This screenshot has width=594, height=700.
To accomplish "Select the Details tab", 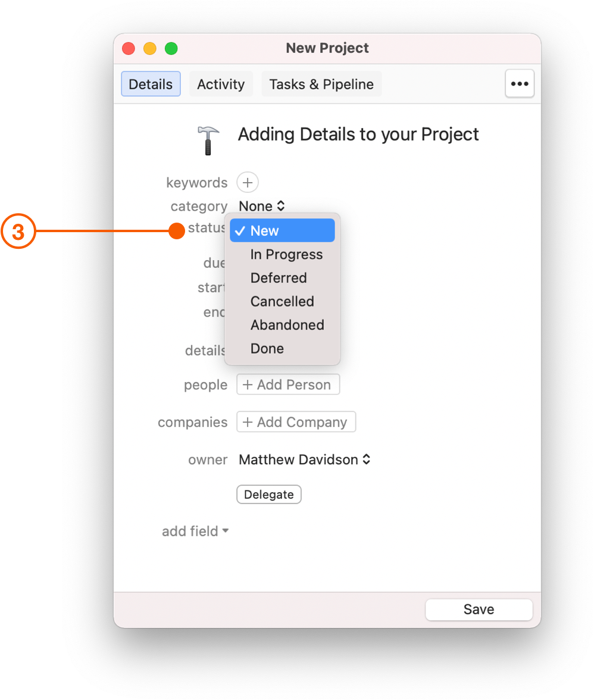I will coord(151,84).
